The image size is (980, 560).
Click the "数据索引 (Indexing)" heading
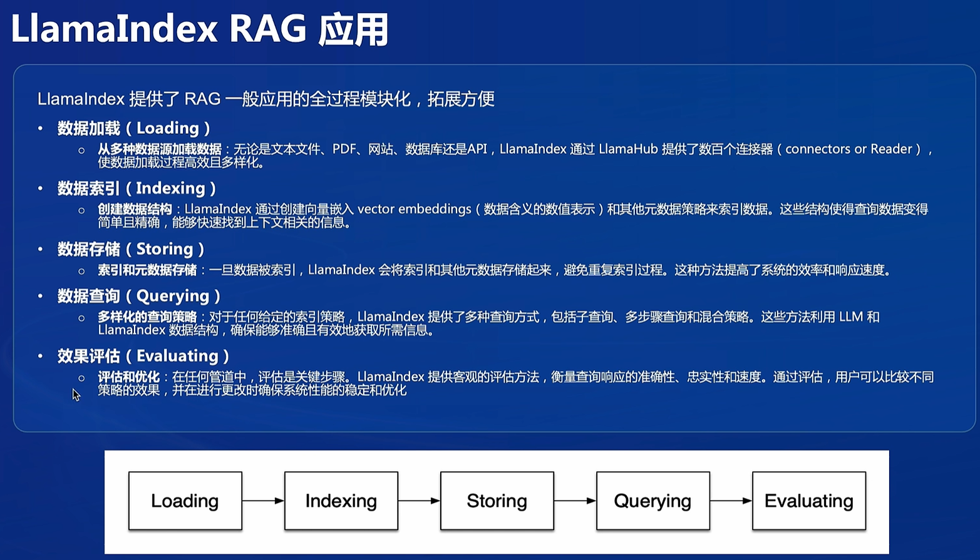pyautogui.click(x=137, y=188)
